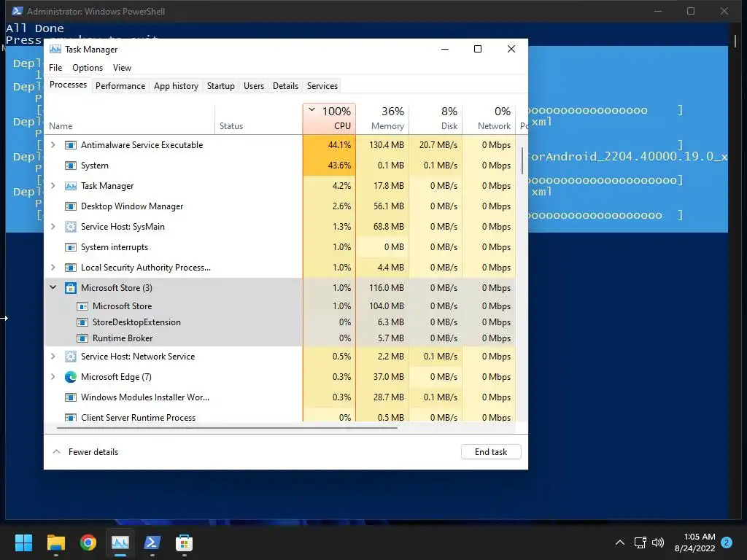Open the View menu
The image size is (747, 560).
122,68
